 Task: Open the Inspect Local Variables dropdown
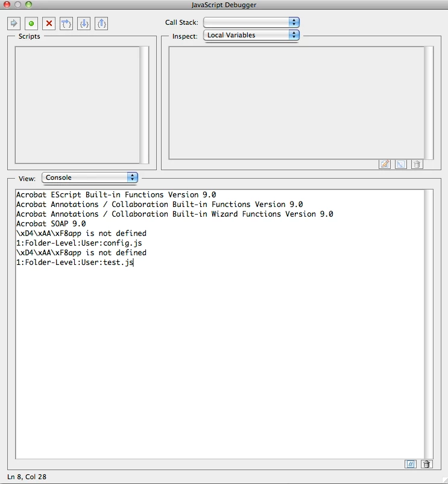coord(251,35)
